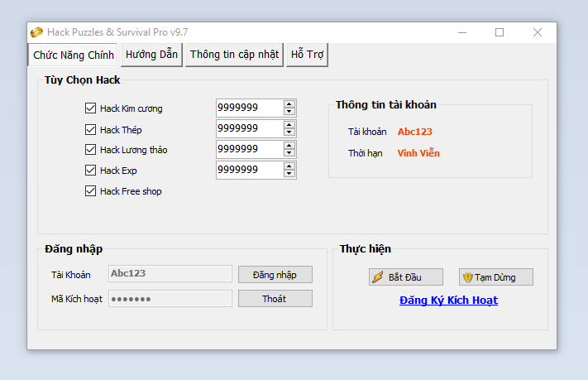588x380 pixels.
Task: Disable the Hack Lương thảo option
Action: click(91, 150)
